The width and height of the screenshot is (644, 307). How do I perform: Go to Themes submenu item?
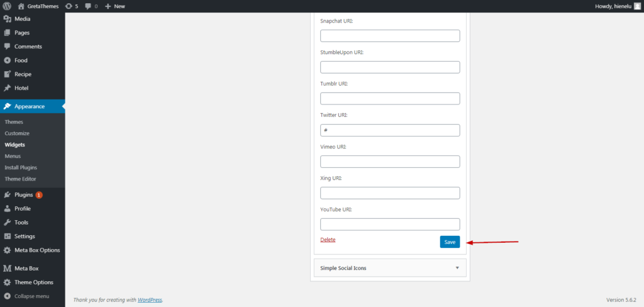(x=14, y=122)
